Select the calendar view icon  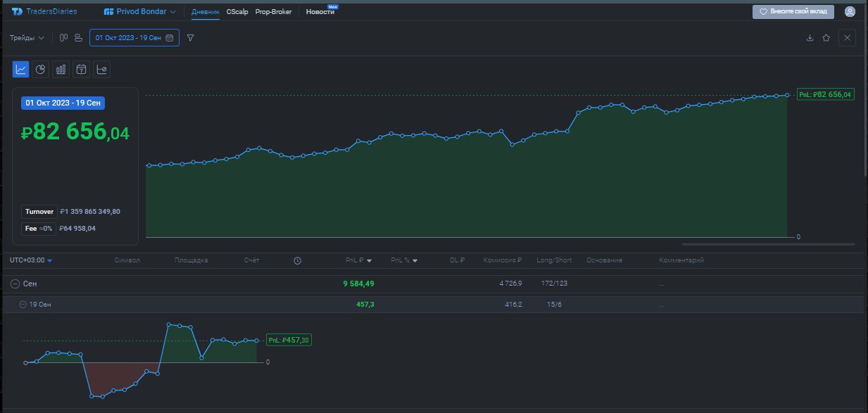pos(82,69)
